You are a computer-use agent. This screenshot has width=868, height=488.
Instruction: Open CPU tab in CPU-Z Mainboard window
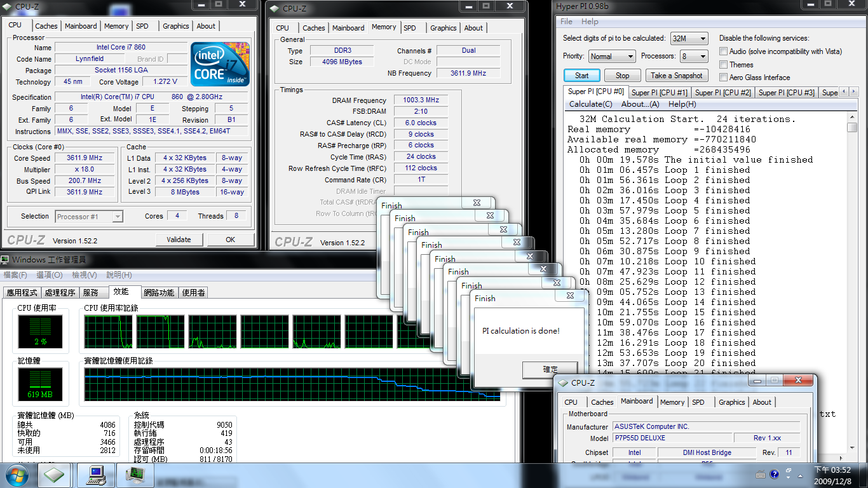coord(571,402)
